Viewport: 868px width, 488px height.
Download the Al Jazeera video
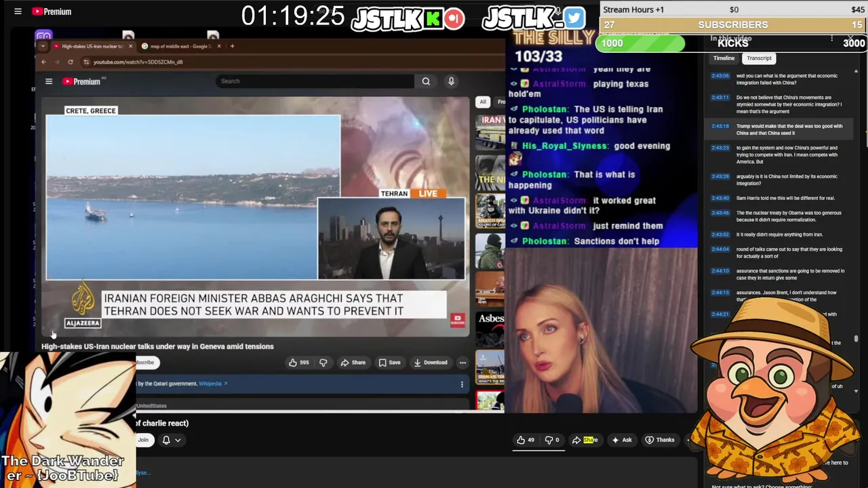(x=431, y=363)
